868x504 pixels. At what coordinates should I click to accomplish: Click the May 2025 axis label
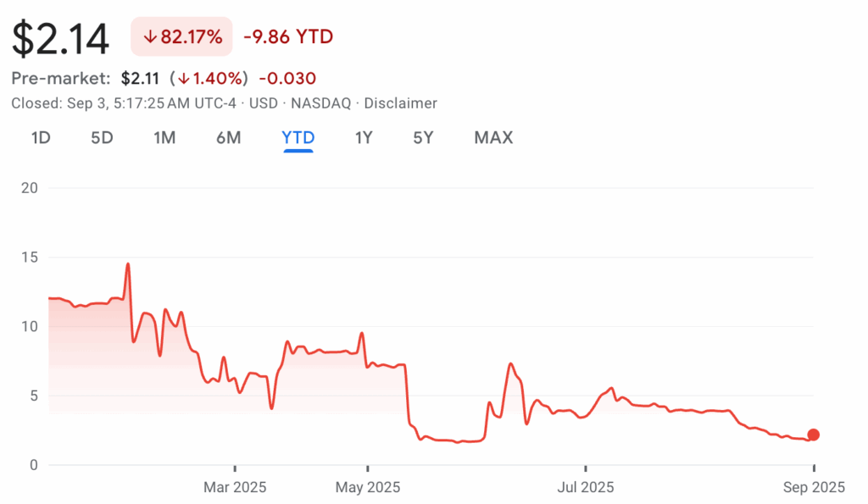point(368,487)
